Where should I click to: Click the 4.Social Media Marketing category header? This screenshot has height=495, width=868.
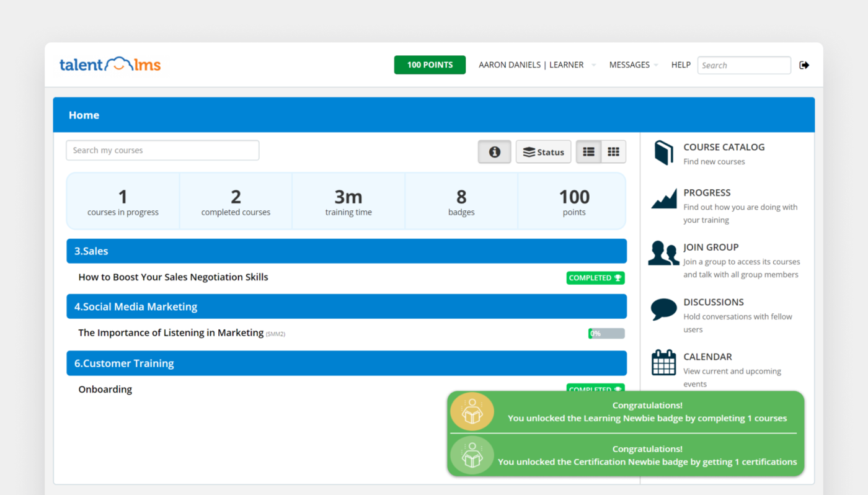tap(347, 306)
